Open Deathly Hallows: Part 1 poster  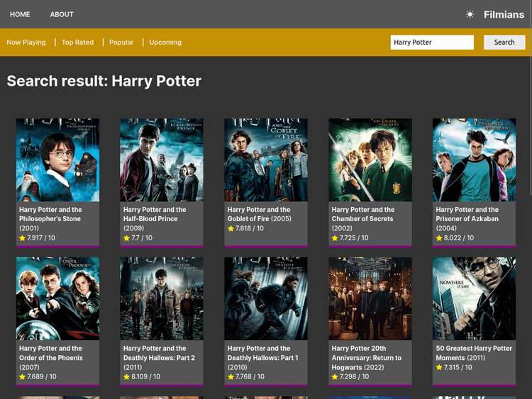[x=266, y=298]
